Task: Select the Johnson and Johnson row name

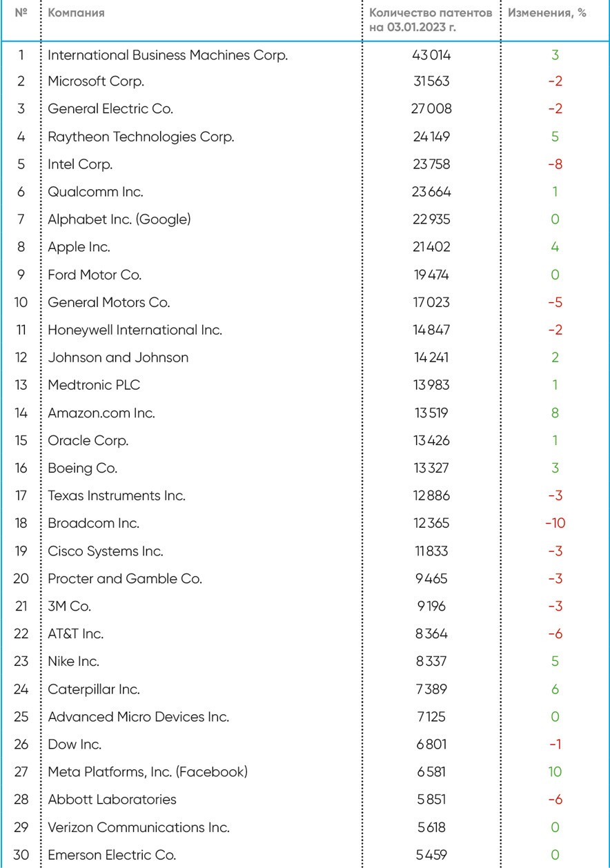Action: tap(118, 357)
